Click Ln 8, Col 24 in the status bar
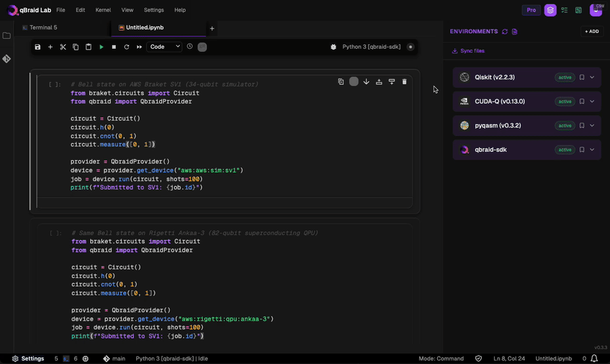The width and height of the screenshot is (610, 364). coord(509,359)
